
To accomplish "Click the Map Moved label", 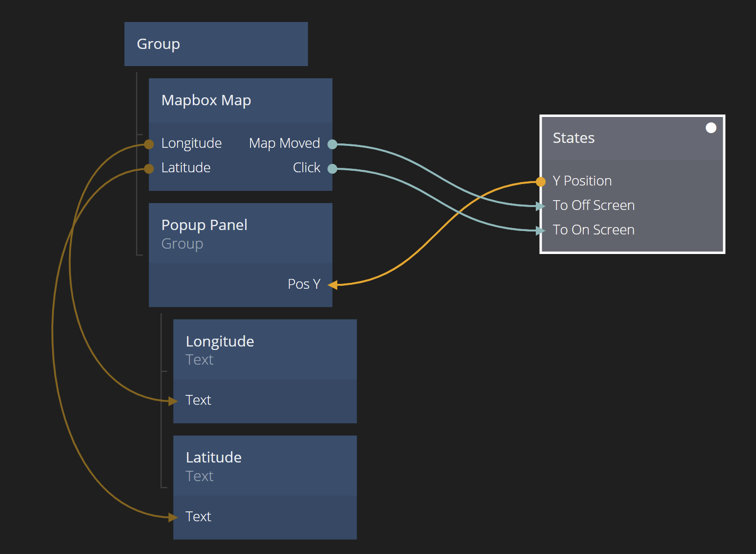I will [284, 143].
